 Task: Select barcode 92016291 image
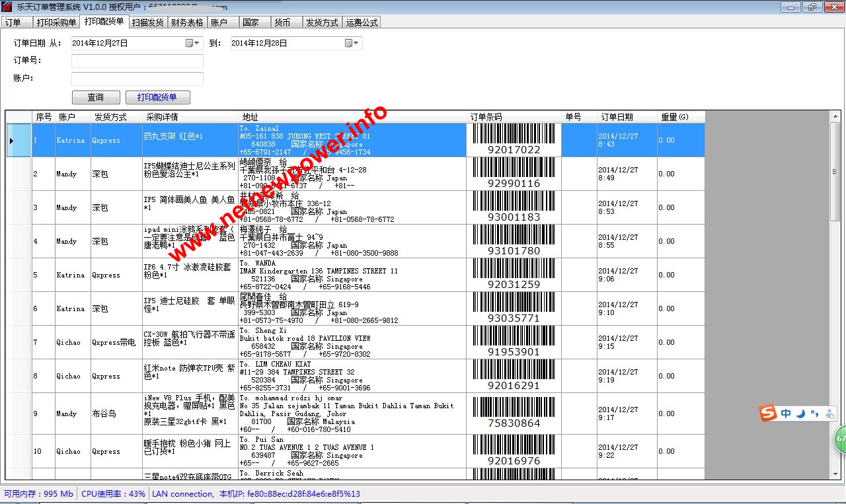[x=514, y=376]
